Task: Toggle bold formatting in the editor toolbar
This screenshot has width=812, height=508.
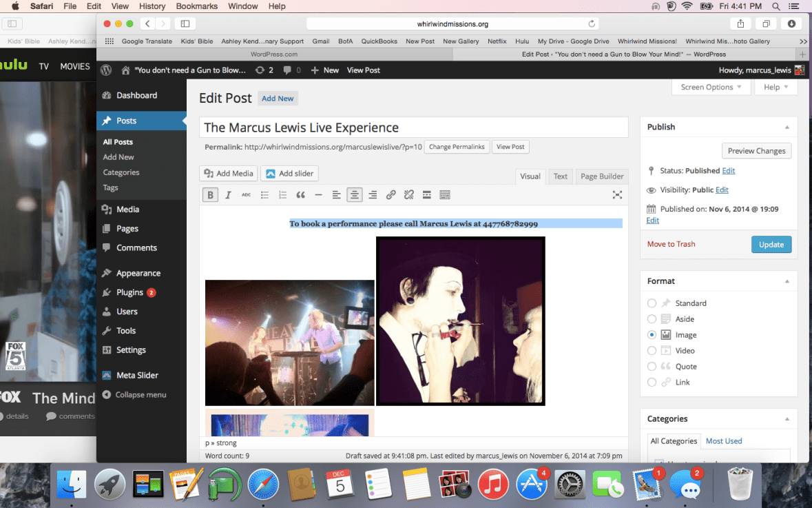Action: (210, 194)
